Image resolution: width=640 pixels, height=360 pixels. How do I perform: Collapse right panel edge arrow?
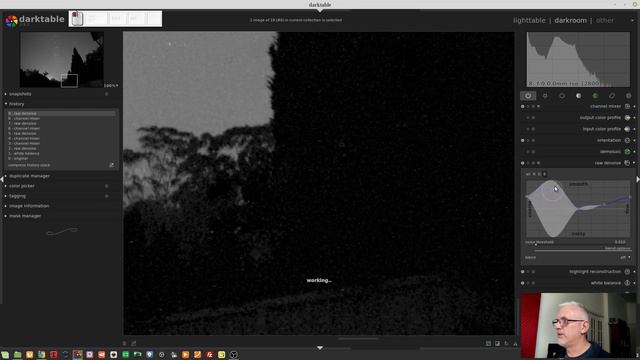tap(638, 179)
